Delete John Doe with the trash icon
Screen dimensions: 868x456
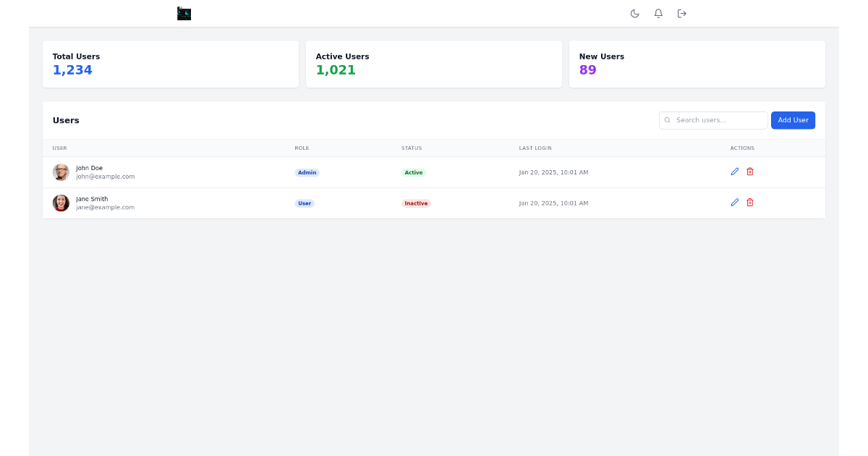tap(750, 172)
